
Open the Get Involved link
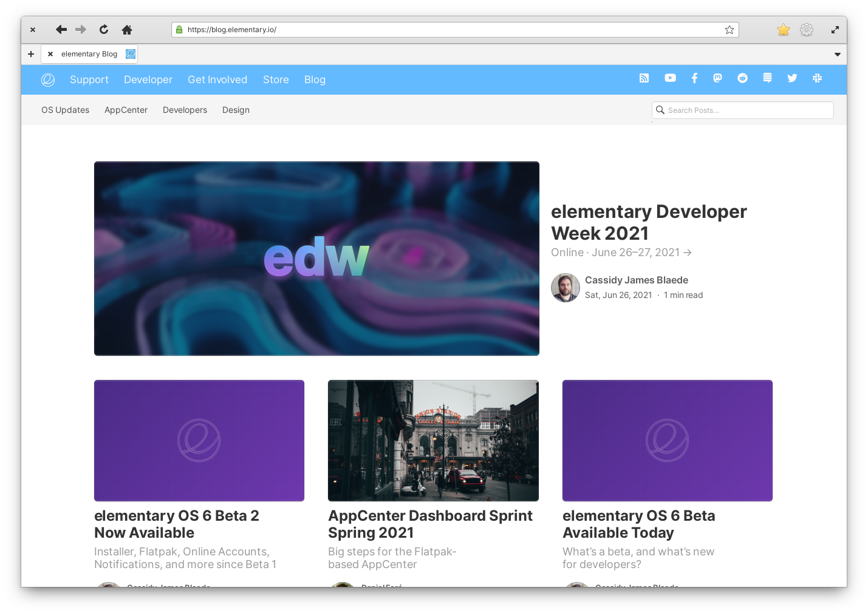[217, 80]
